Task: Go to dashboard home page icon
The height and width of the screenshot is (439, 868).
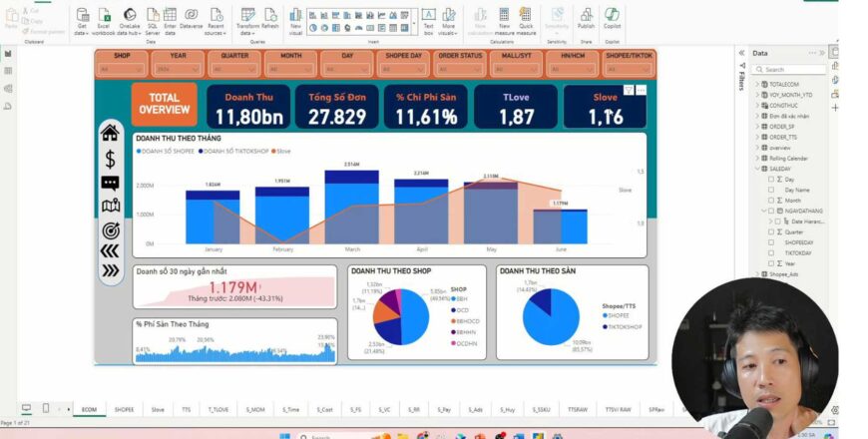Action: 110,133
